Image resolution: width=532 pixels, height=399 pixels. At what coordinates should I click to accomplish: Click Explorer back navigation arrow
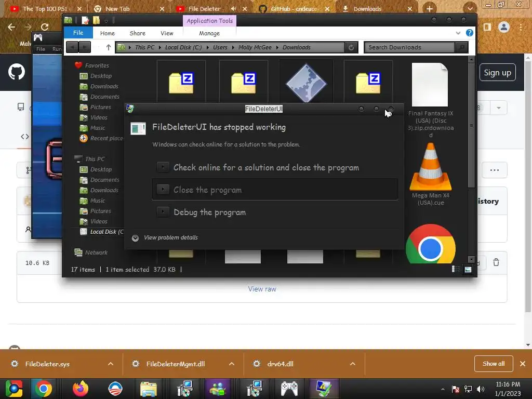tap(72, 47)
